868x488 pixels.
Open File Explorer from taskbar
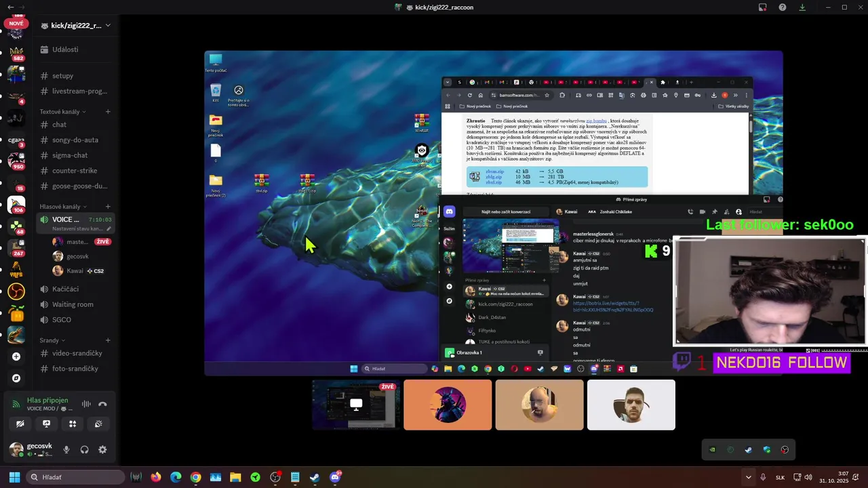tap(235, 477)
